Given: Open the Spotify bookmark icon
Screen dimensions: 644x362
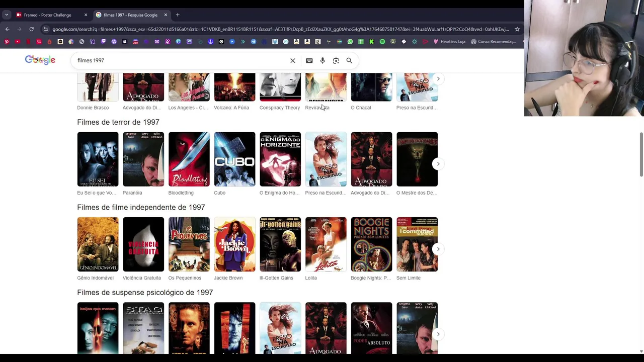Looking at the screenshot, I should click(382, 42).
